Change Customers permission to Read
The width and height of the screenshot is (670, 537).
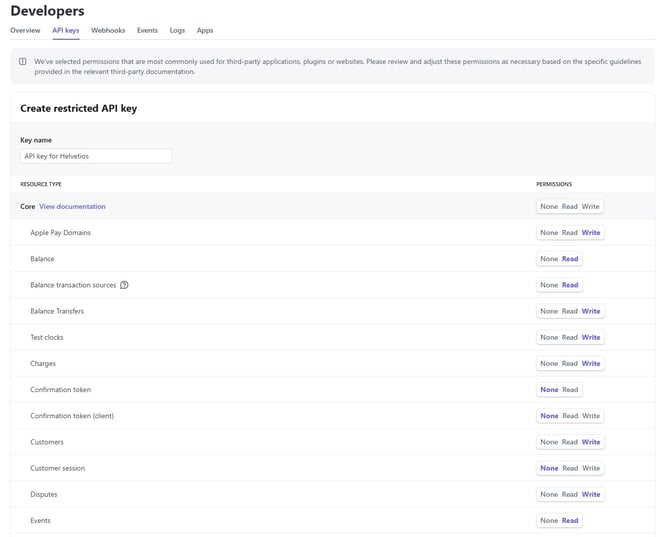pos(570,442)
